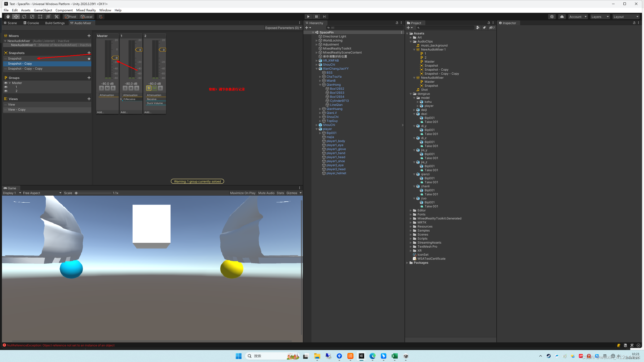Click the Scale slider in the Game view
The width and height of the screenshot is (644, 362).
coord(77,193)
